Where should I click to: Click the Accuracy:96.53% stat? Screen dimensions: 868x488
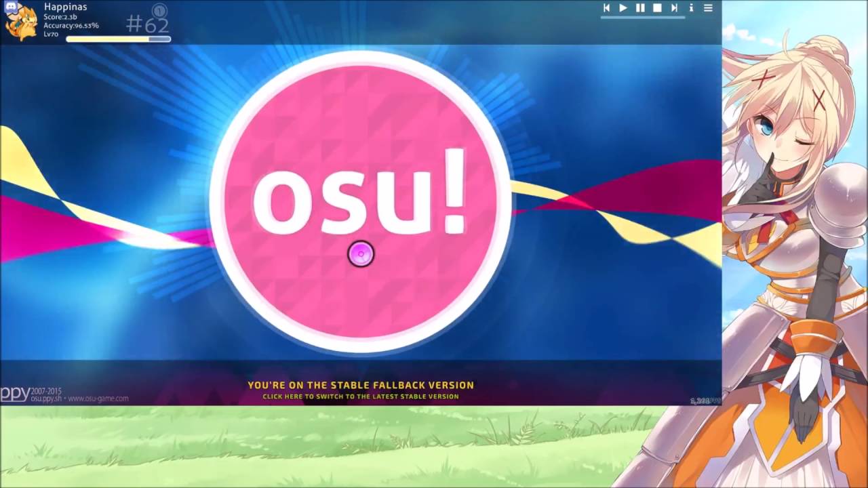click(71, 26)
